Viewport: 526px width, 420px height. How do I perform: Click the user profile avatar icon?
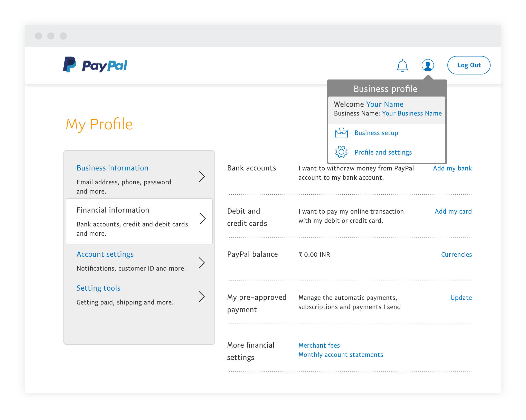click(x=428, y=65)
